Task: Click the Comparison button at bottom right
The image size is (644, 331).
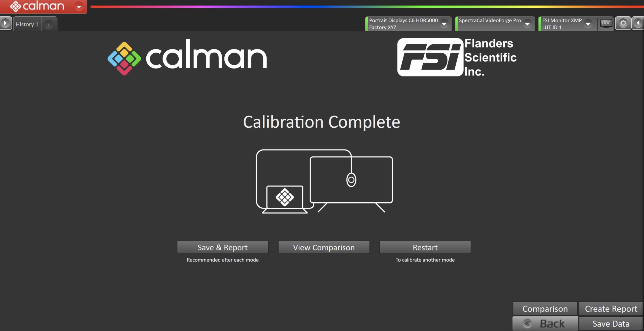Action: point(545,309)
